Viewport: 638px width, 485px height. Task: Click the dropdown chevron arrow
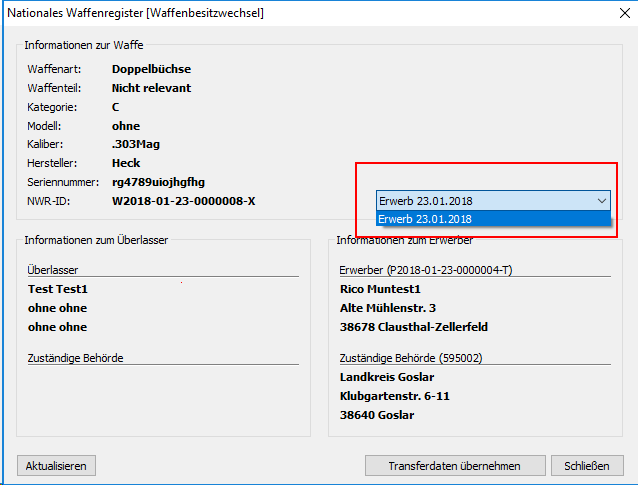(x=601, y=200)
